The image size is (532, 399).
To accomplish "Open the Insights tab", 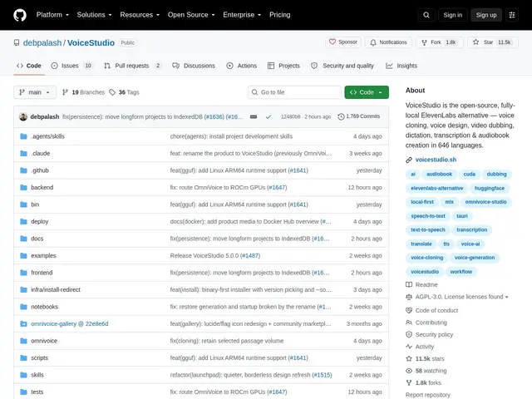I will [x=401, y=66].
